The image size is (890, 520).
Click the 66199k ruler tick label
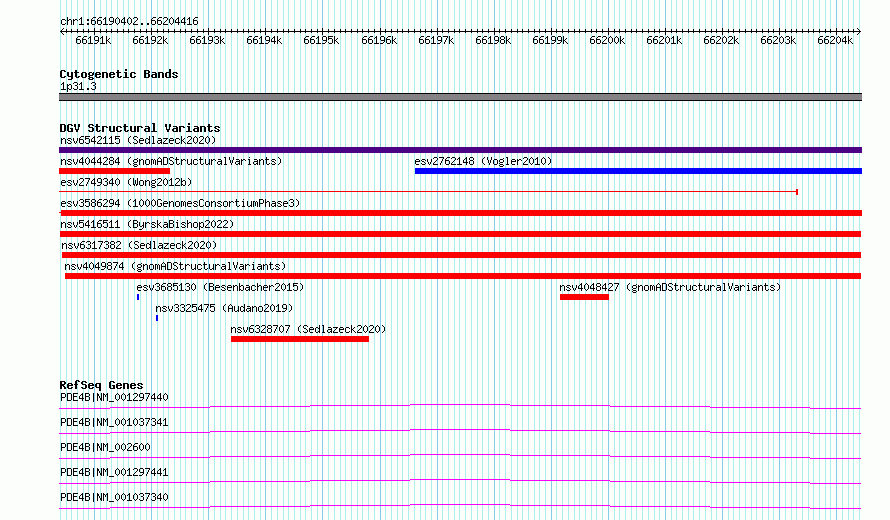pos(550,40)
